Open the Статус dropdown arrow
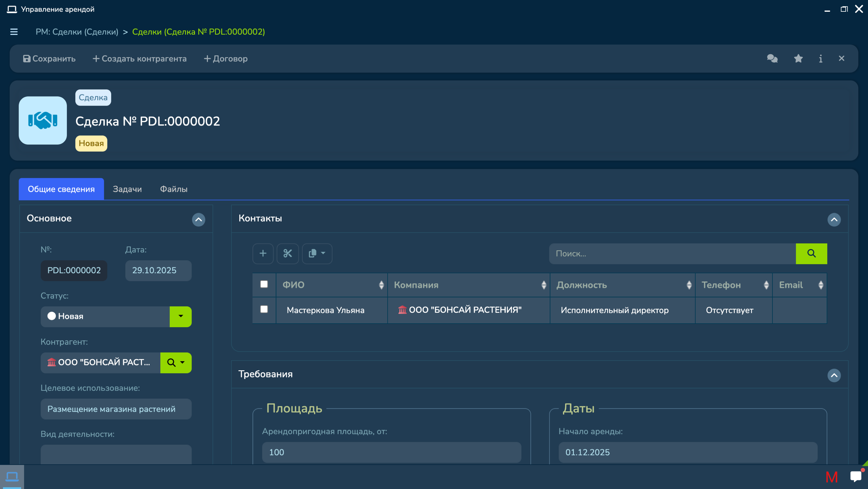The image size is (868, 489). (181, 316)
